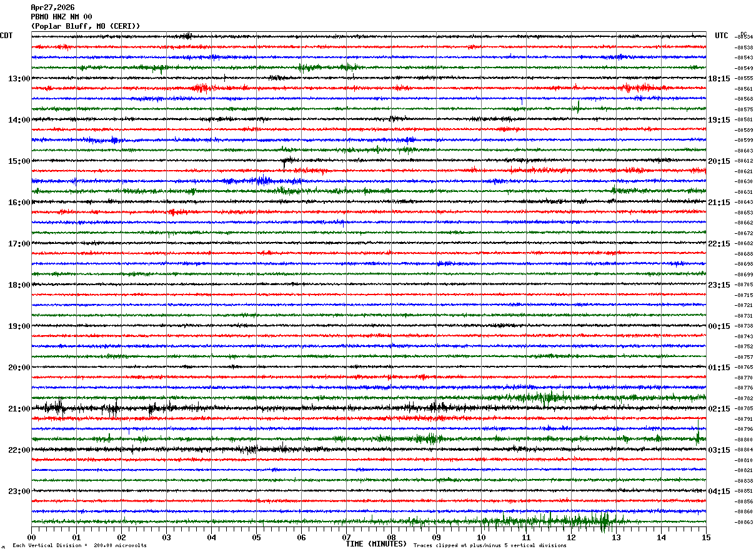
Task: Click the DC offset value -80621
Action: coord(744,171)
